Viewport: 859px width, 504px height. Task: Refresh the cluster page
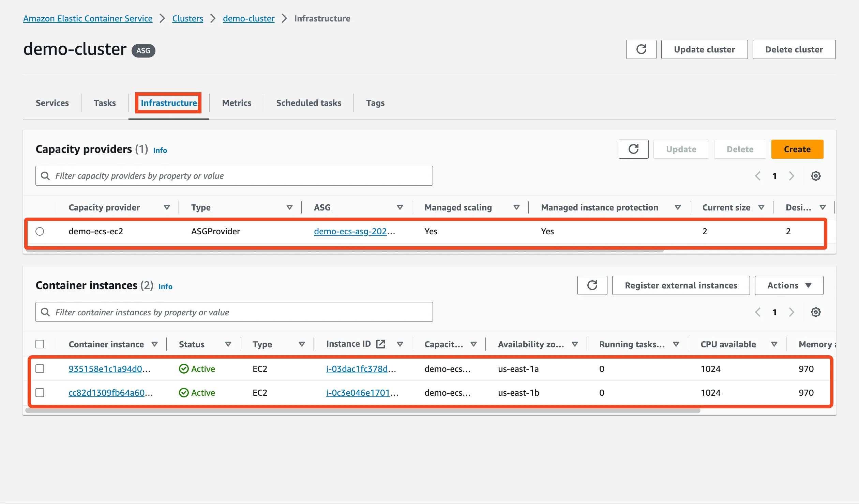coord(641,49)
